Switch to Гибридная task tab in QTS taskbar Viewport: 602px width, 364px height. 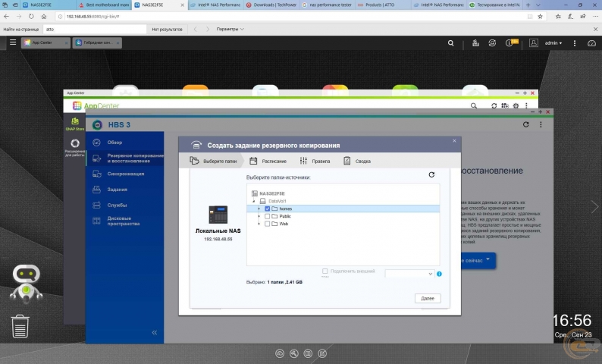(98, 42)
